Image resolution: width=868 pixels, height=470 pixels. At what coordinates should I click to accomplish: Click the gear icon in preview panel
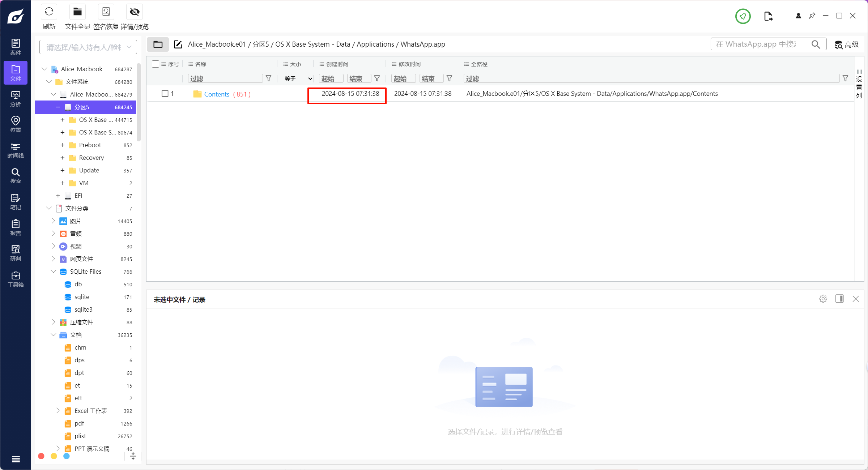pos(823,299)
